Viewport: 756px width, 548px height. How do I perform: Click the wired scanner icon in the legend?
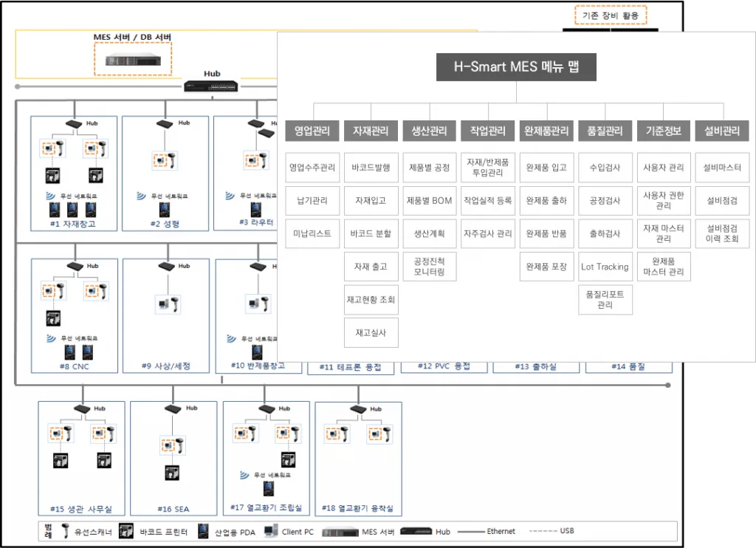tap(66, 531)
